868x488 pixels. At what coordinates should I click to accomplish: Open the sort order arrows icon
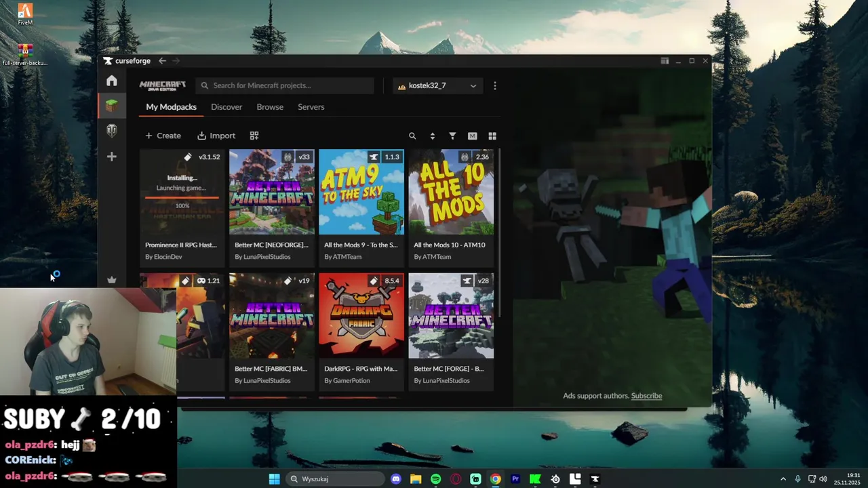click(x=433, y=136)
